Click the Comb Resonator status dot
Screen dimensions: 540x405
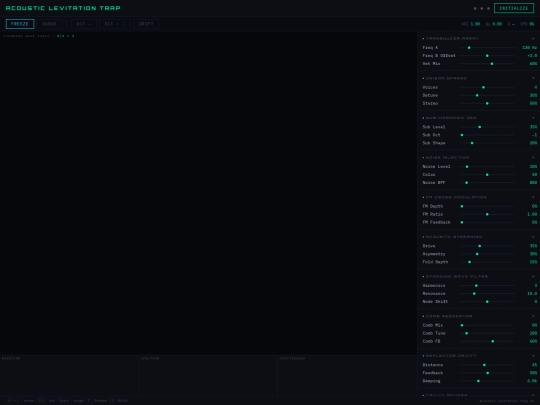[423, 316]
